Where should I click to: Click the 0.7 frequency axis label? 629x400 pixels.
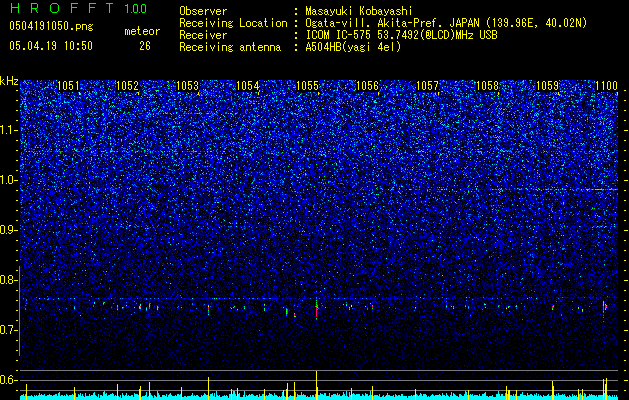click(x=9, y=330)
